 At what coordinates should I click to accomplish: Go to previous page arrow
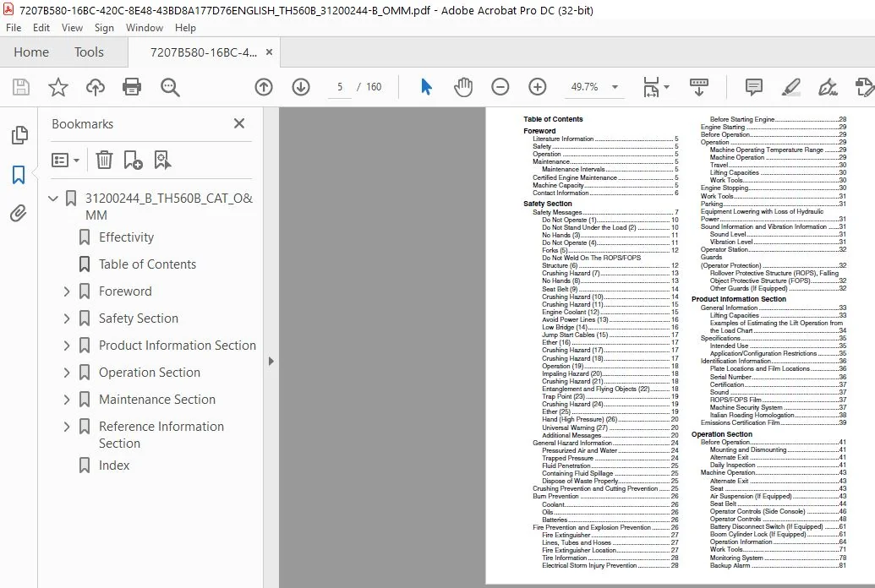(x=264, y=87)
